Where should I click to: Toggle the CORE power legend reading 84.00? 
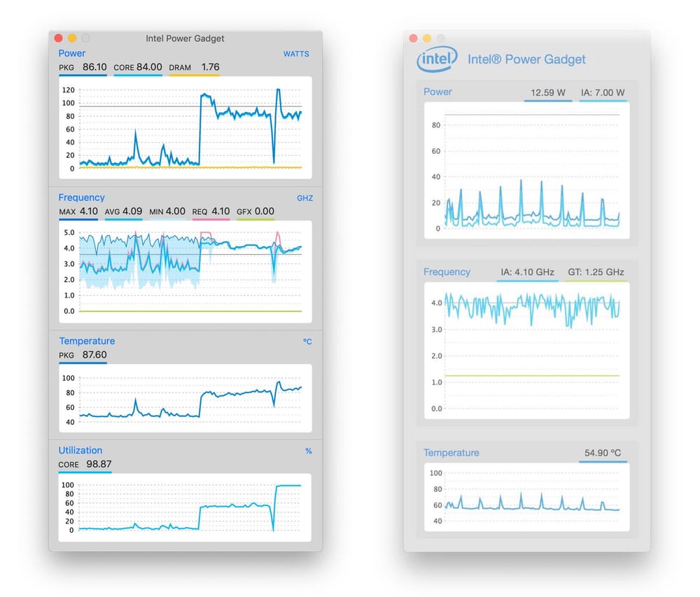137,68
